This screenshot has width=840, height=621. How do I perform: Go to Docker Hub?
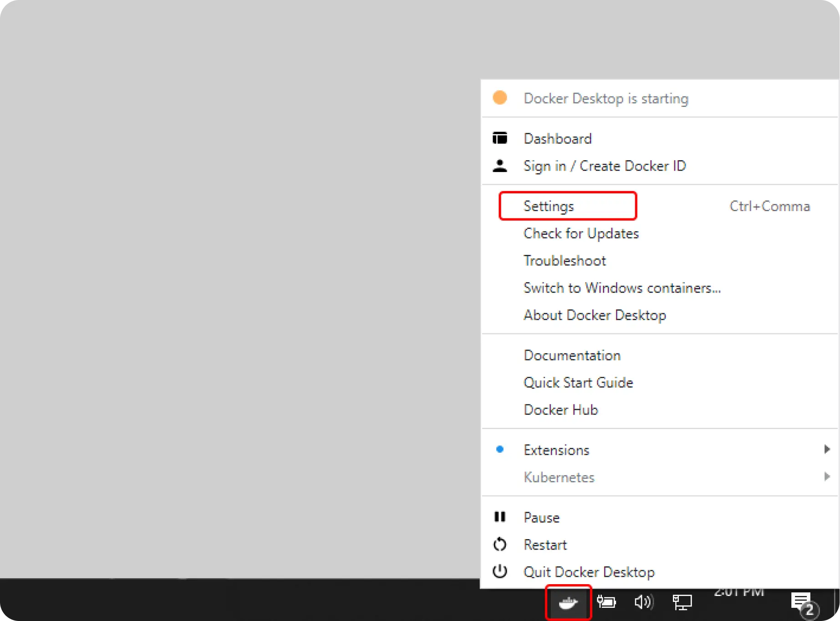click(x=560, y=410)
